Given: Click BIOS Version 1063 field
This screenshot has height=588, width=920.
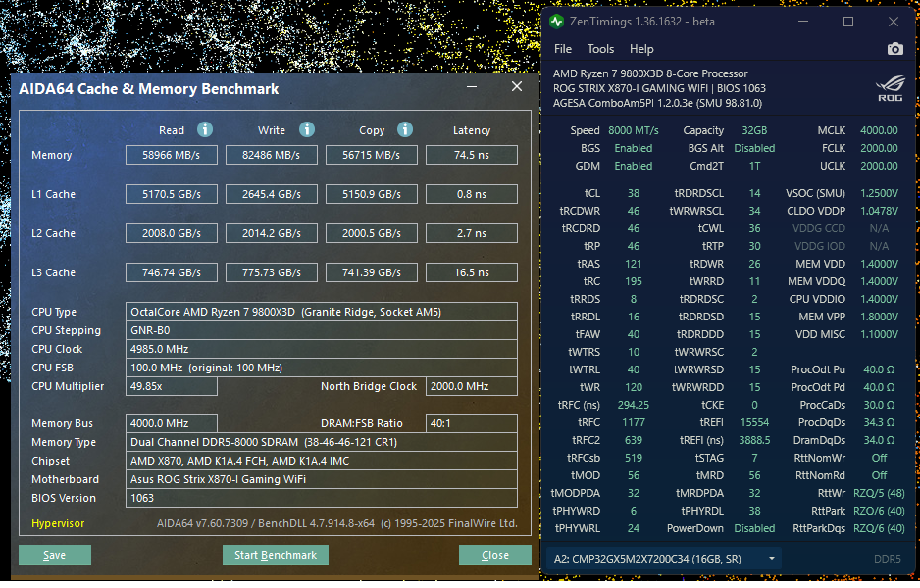Looking at the screenshot, I should pos(322,498).
